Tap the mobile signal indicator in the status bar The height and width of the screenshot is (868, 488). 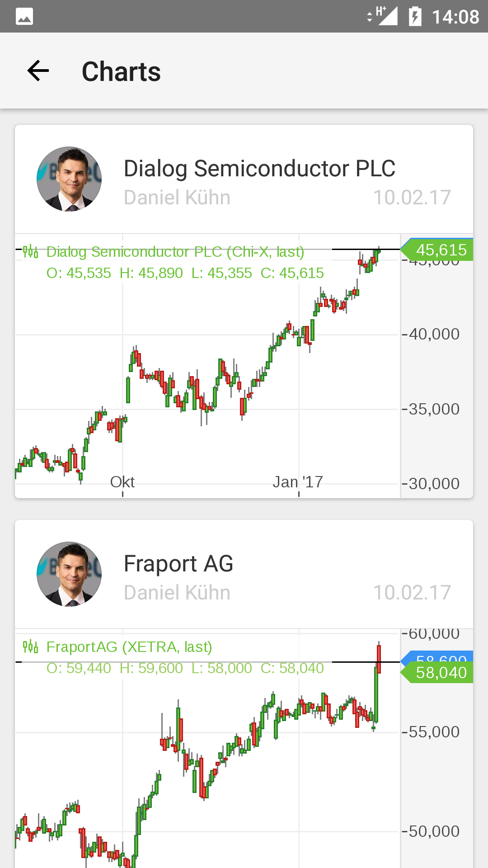pos(383,16)
